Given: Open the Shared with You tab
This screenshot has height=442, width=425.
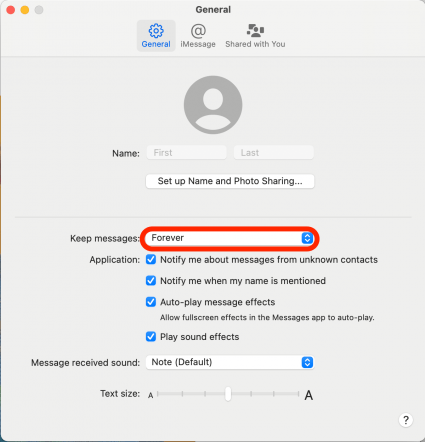Looking at the screenshot, I should [x=255, y=36].
